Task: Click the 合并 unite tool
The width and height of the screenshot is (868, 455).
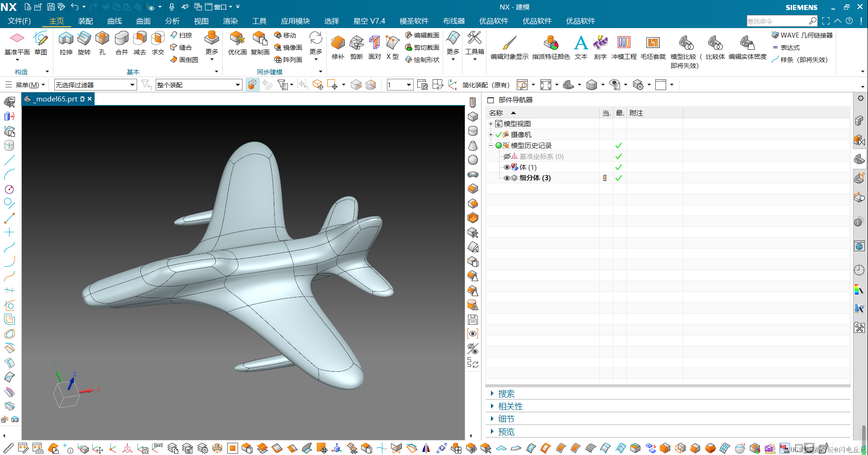Action: pos(121,43)
